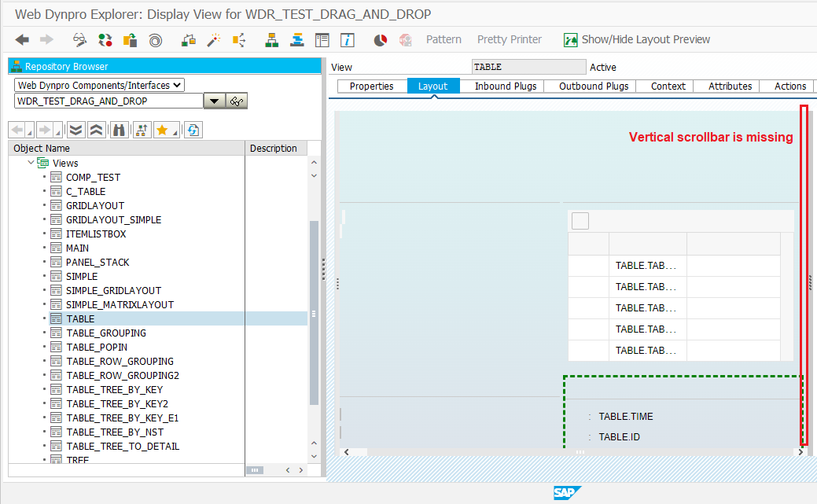Click the magic wand Activate icon
Image resolution: width=817 pixels, height=504 pixels.
(x=214, y=39)
